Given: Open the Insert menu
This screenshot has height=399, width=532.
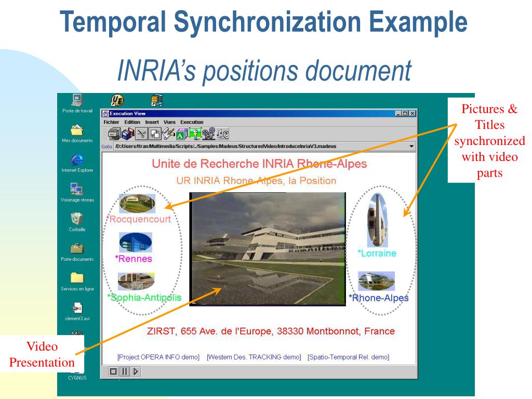Looking at the screenshot, I should tap(152, 122).
